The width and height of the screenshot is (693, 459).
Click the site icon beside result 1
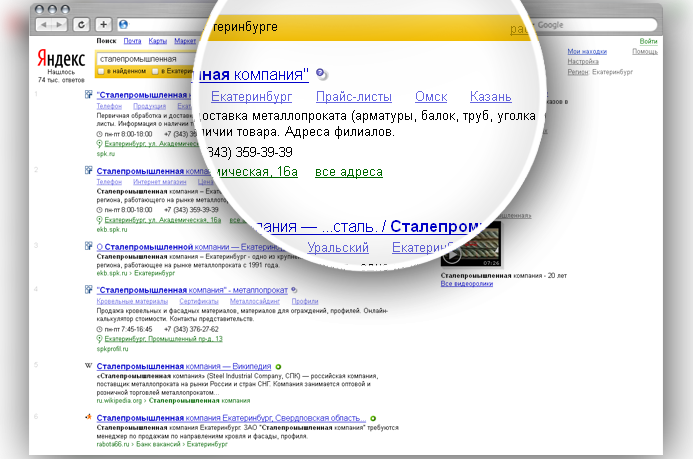click(89, 95)
